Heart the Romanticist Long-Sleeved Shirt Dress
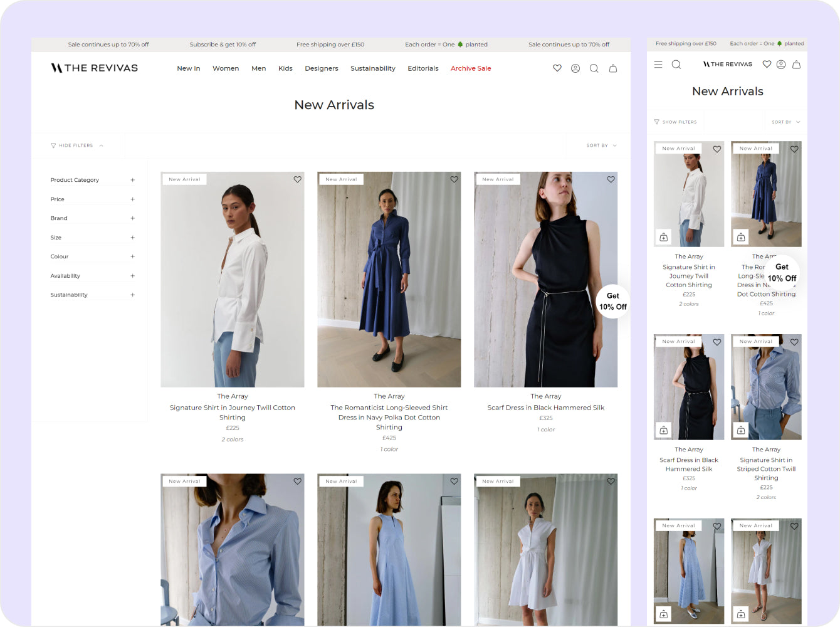Screen dimensions: 840x627 pos(454,179)
